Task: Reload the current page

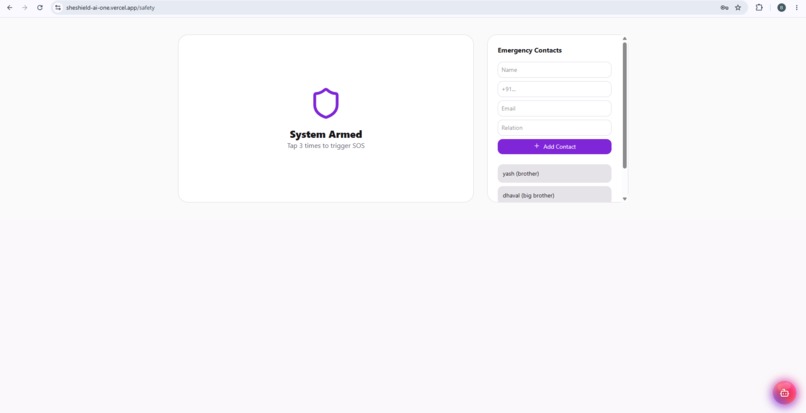Action: coord(40,8)
